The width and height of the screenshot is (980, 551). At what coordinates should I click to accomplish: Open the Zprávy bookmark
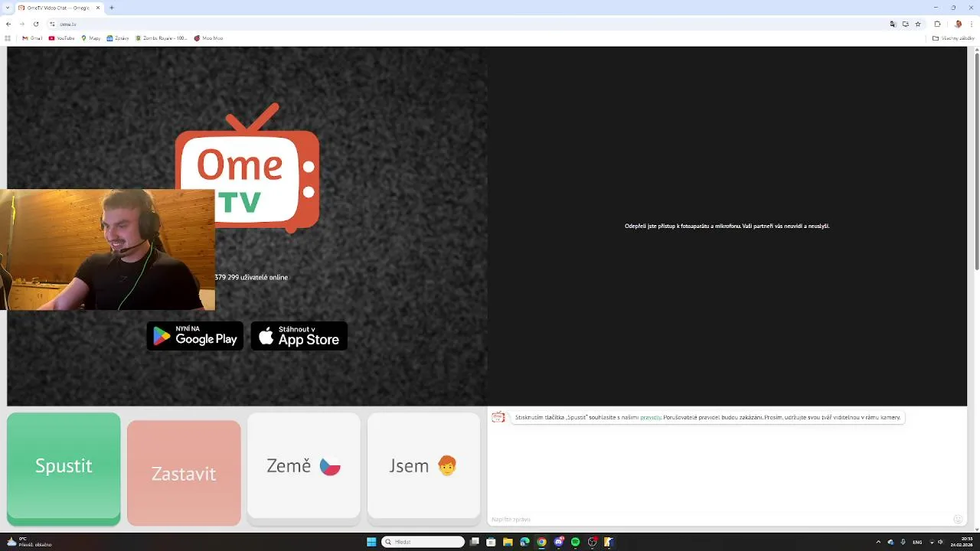coord(118,37)
